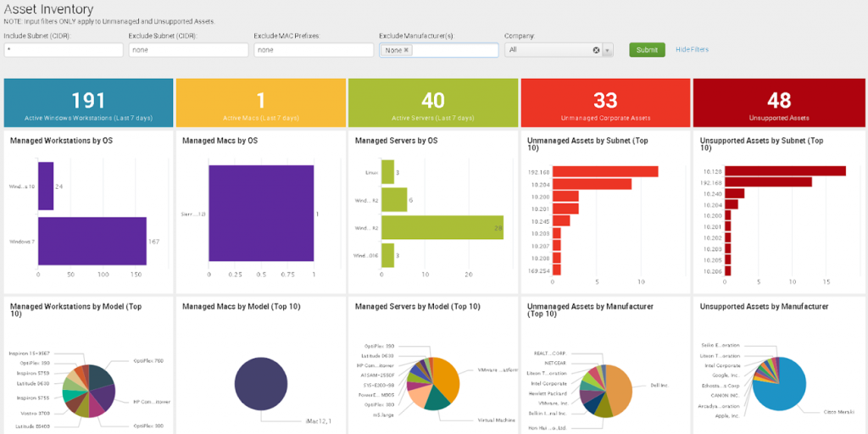Viewport: 868px width, 434px height.
Task: Click the Exclude Subnet (CIDR) text field
Action: click(189, 51)
